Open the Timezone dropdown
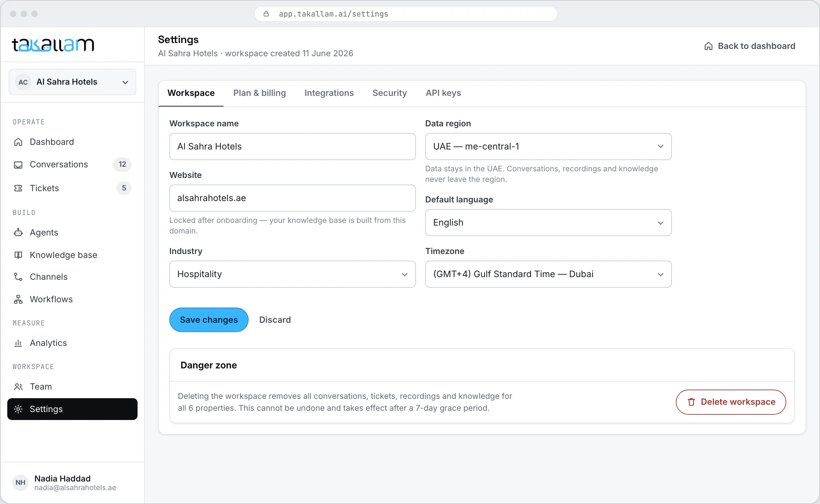This screenshot has width=820, height=504. (548, 274)
